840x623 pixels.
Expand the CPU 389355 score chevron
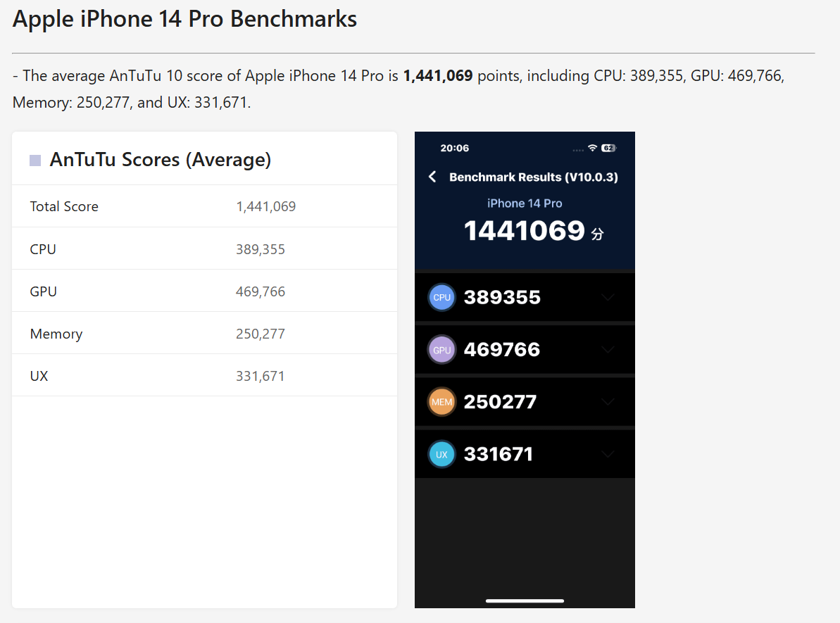[608, 297]
